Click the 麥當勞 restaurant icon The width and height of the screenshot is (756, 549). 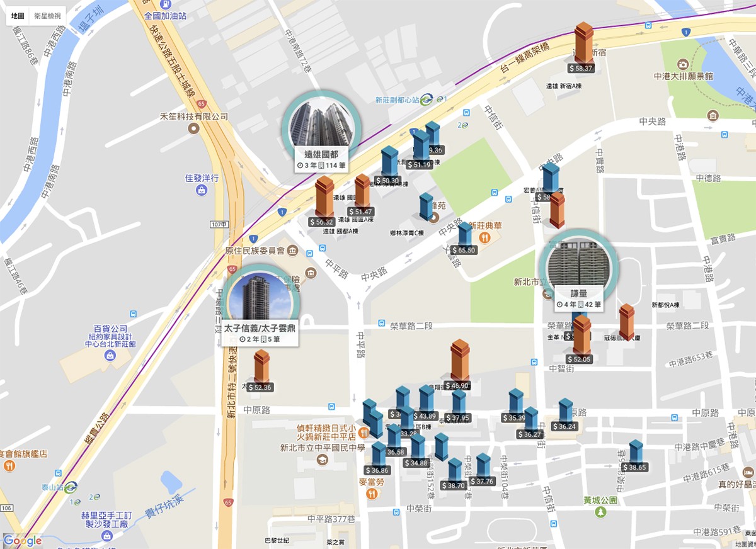pyautogui.click(x=372, y=494)
